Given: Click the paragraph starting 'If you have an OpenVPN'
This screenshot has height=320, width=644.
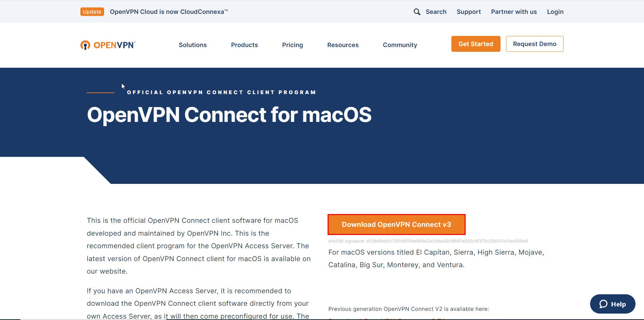Looking at the screenshot, I should tap(198, 303).
